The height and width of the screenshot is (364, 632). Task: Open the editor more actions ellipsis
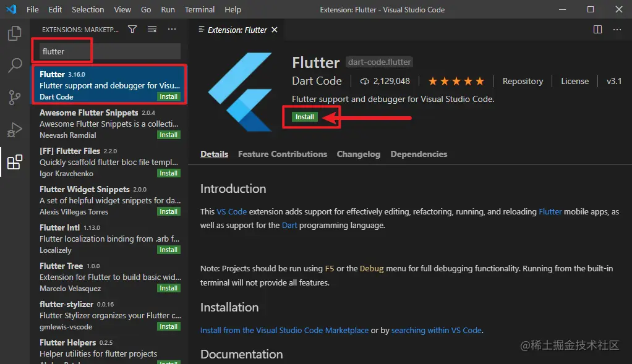point(617,30)
